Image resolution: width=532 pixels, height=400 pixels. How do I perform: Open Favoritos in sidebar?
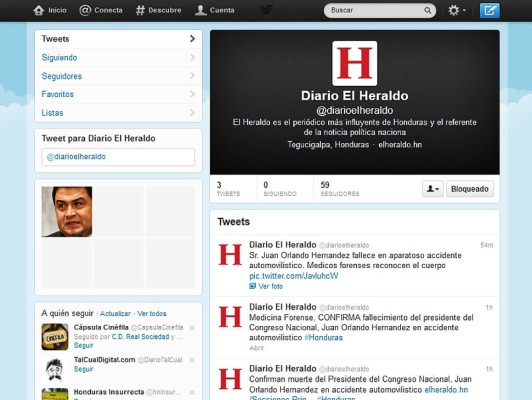tap(118, 94)
